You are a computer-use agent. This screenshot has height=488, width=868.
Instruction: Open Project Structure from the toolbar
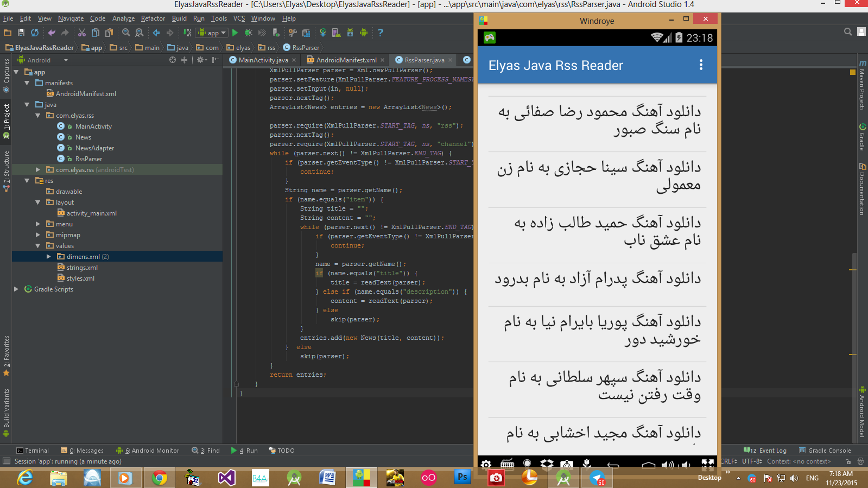click(306, 33)
